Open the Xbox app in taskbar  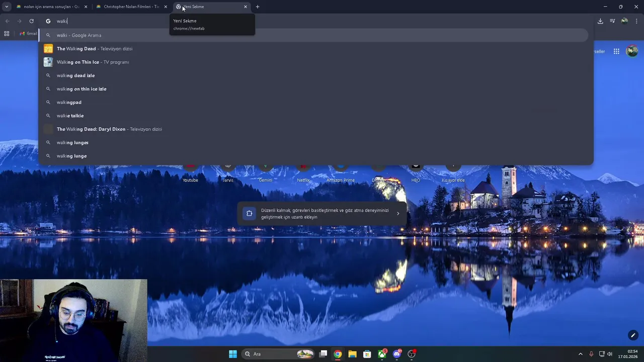coord(382,354)
